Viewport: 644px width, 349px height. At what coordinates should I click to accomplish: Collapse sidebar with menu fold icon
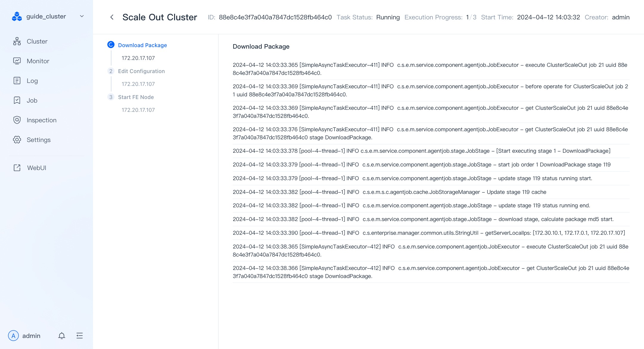click(80, 336)
